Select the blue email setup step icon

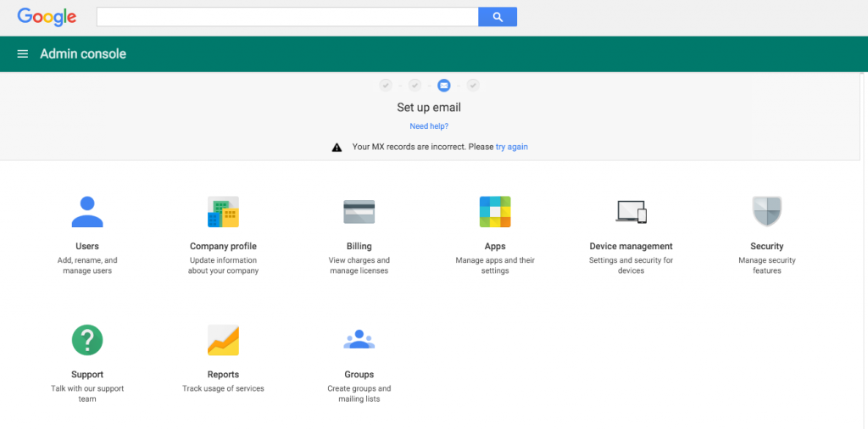pyautogui.click(x=444, y=86)
